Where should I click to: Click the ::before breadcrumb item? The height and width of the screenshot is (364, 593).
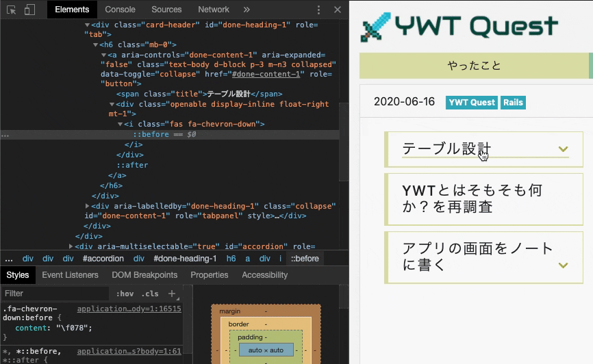pyautogui.click(x=305, y=259)
